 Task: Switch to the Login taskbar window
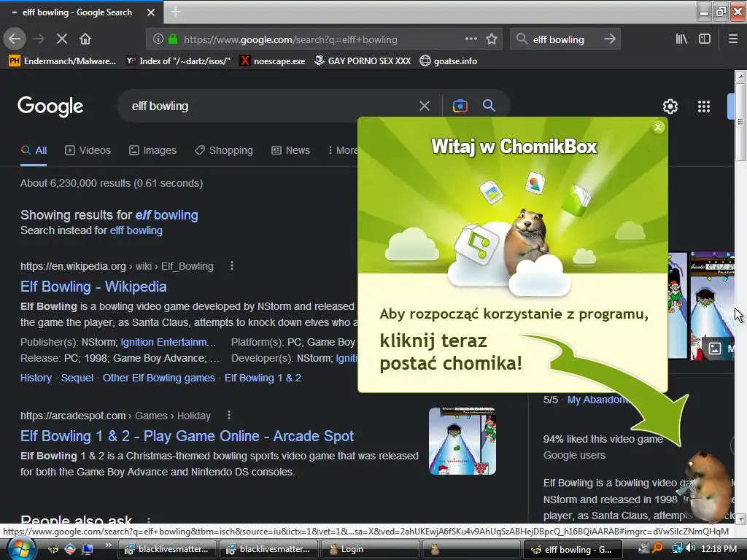click(370, 550)
